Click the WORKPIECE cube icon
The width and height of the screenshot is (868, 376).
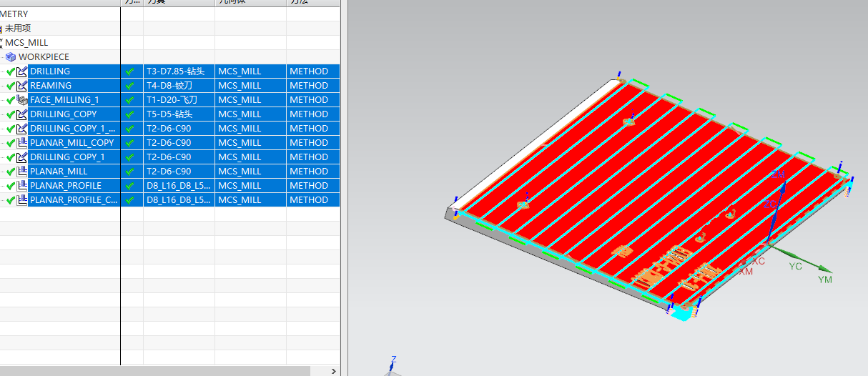point(11,57)
